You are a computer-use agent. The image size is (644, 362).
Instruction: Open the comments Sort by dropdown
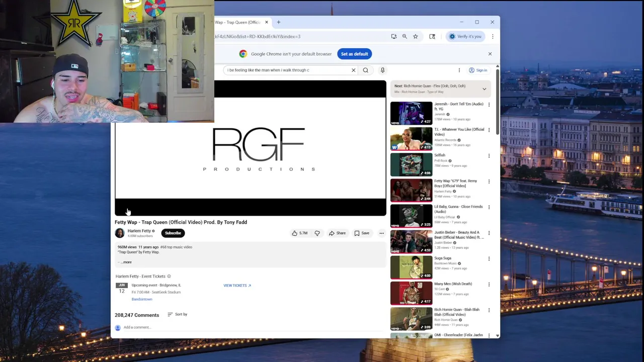(178, 314)
